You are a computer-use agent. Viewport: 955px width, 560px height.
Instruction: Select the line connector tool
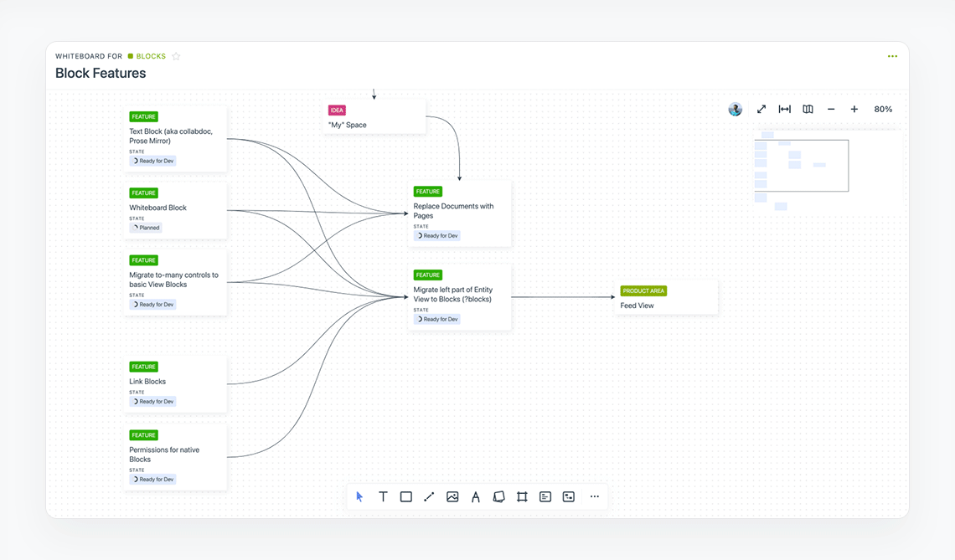(429, 496)
